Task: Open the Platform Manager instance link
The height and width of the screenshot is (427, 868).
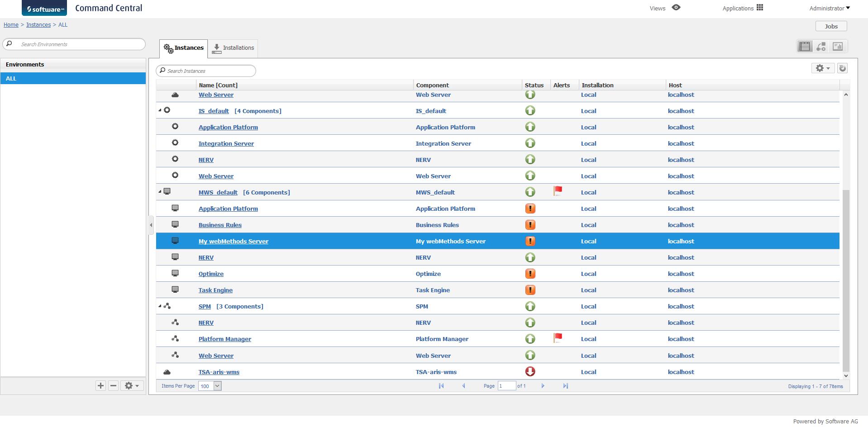Action: pyautogui.click(x=225, y=339)
